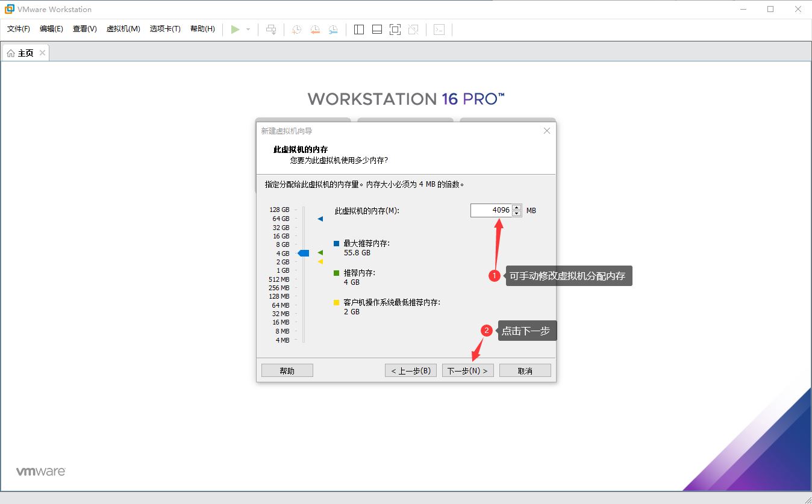Click the 16 MB slider scale label
This screenshot has height=504, width=812.
[281, 322]
